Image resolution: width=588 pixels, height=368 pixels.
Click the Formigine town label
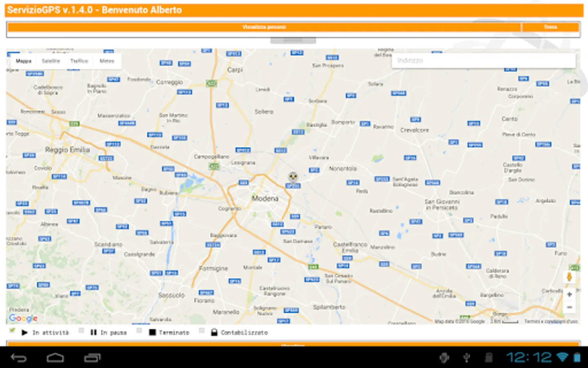213,269
